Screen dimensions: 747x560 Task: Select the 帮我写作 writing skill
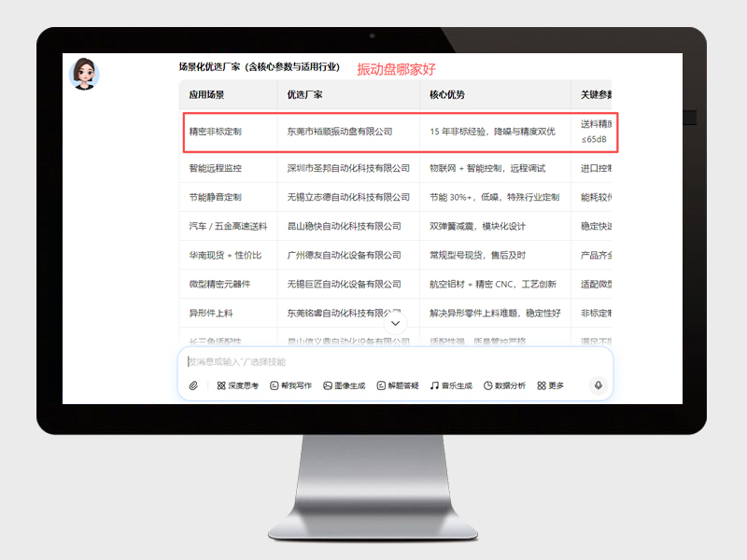pos(290,385)
